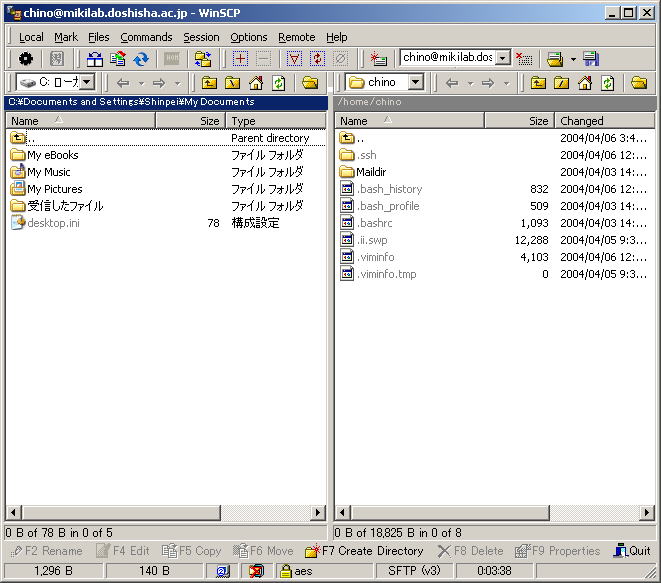Click remote panel scrollbar right arrow
The width and height of the screenshot is (661, 583).
646,513
